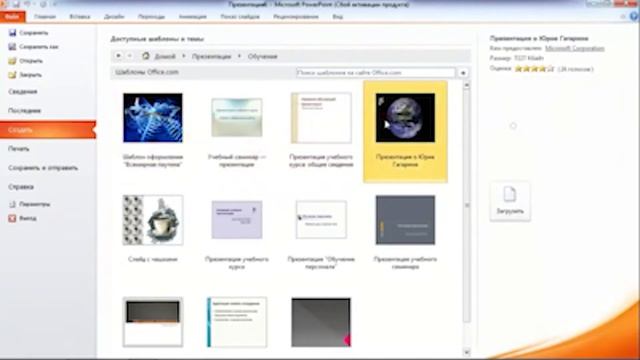Click the Обучение breadcrumb link
Image resolution: width=640 pixels, height=360 pixels.
(x=262, y=56)
